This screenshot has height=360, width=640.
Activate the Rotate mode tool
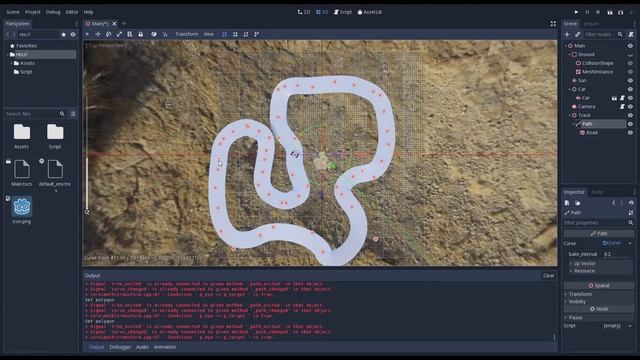[109, 34]
